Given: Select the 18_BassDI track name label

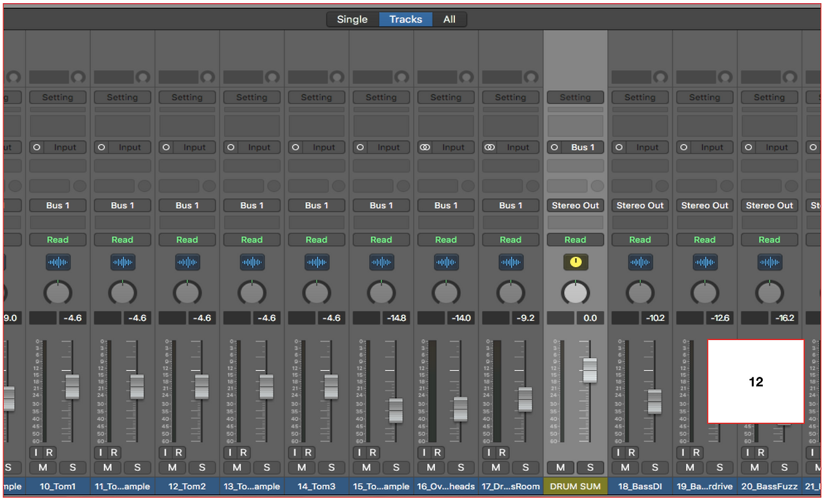Looking at the screenshot, I should click(x=640, y=487).
